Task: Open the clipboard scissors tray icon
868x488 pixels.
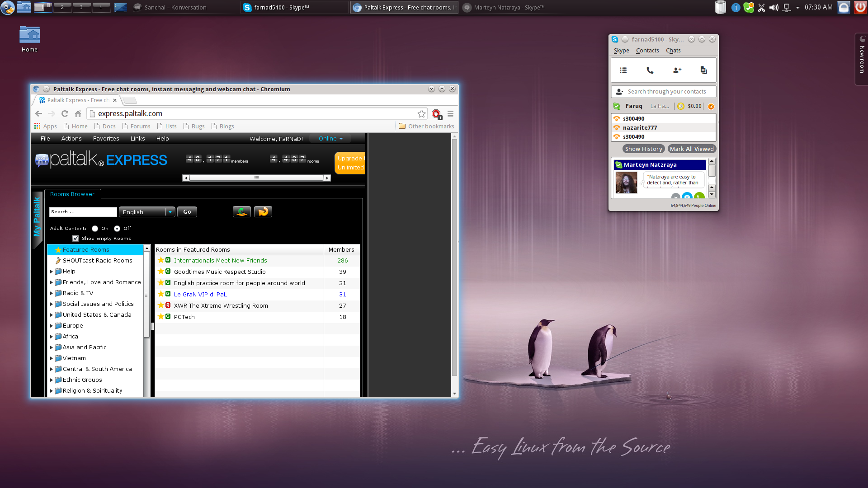Action: pos(762,7)
